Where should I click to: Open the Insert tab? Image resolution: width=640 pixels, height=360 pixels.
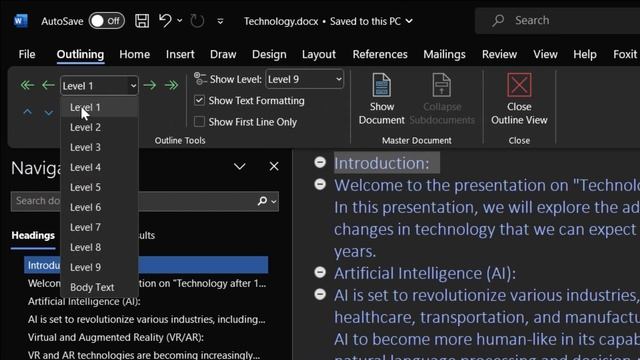180,54
